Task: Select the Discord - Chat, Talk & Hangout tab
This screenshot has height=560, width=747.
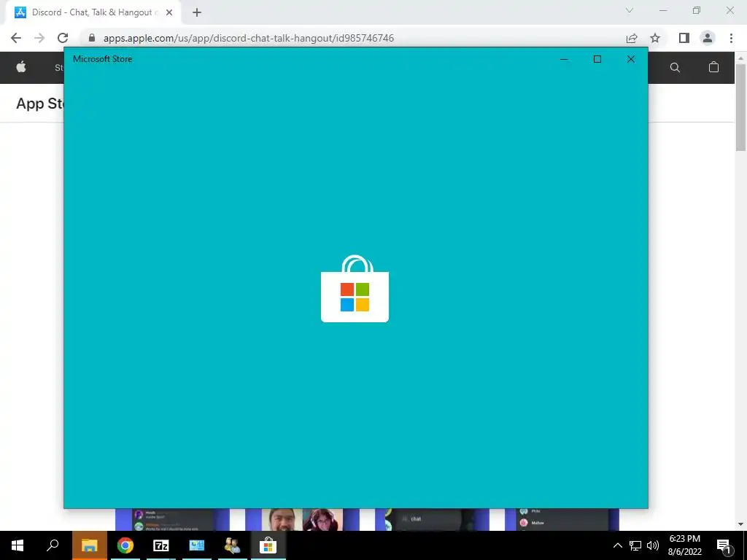Action: [93, 12]
